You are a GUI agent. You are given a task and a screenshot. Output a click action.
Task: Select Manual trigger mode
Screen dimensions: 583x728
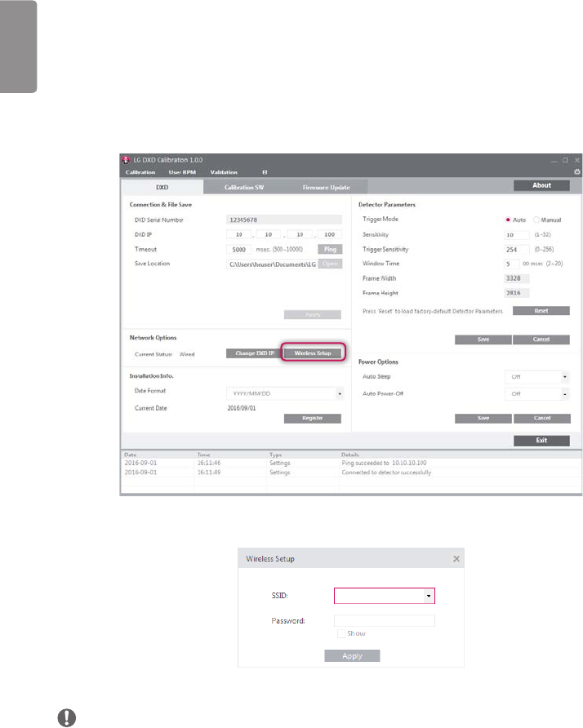tap(536, 220)
